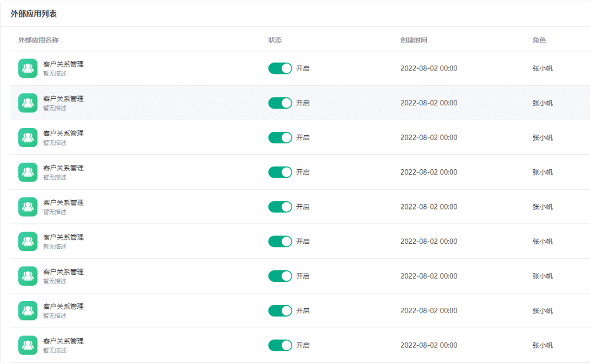Click the customer app icon in third row
This screenshot has width=590, height=364.
tap(28, 137)
